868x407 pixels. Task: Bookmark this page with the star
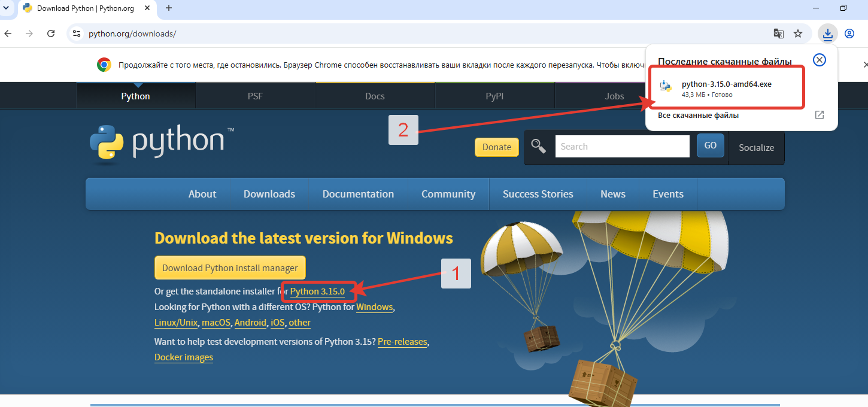tap(798, 34)
